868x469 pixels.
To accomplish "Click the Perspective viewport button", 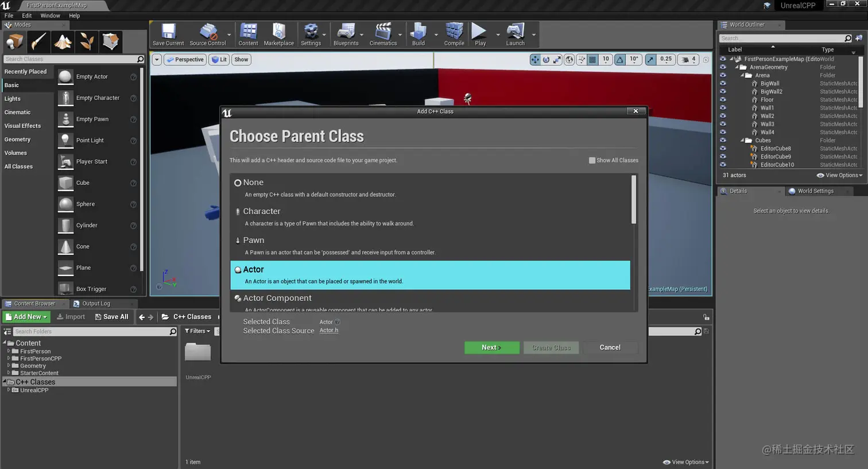I will tap(185, 60).
